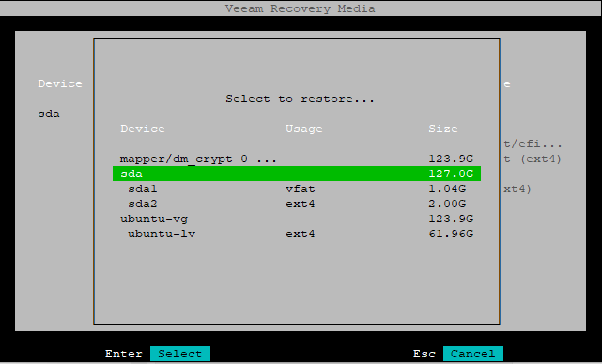Choose the mapper/dm_crypt-0 device row
Screen dimensions: 602x364
pos(297,159)
